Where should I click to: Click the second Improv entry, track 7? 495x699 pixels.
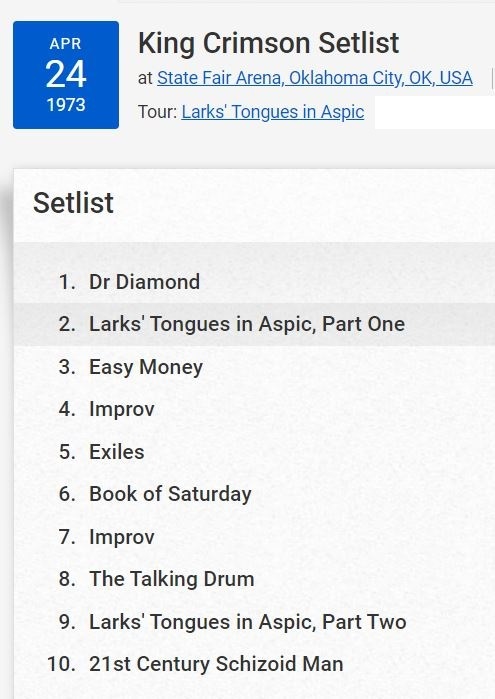(x=122, y=537)
